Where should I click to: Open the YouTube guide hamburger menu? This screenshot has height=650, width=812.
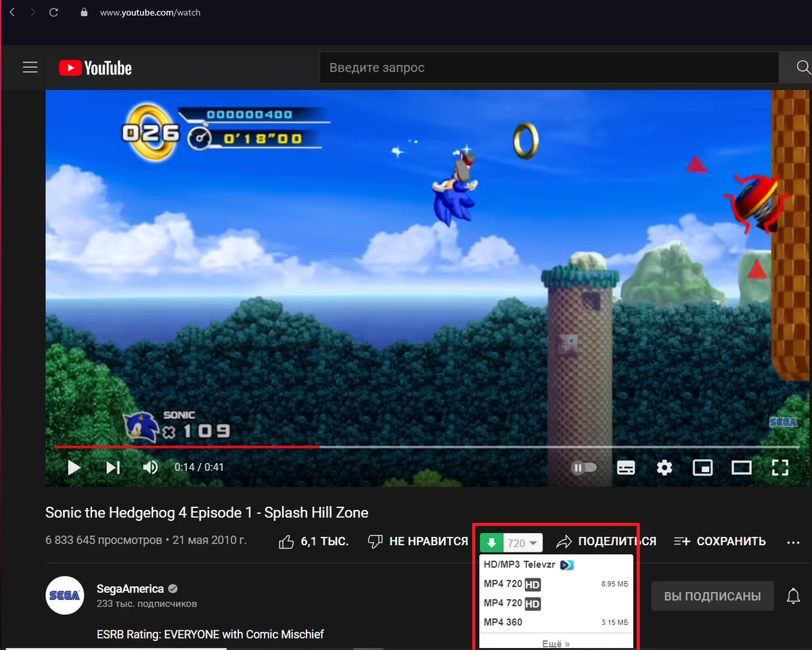[30, 68]
